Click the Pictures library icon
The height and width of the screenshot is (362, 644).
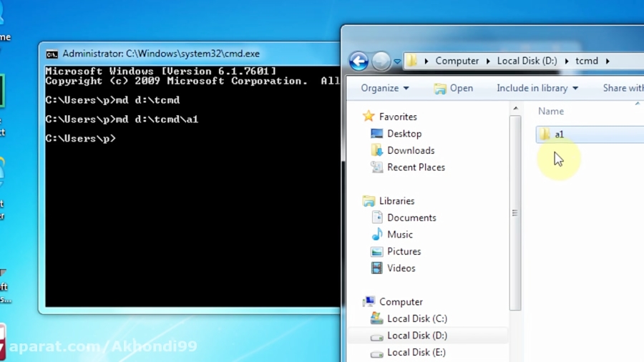376,251
